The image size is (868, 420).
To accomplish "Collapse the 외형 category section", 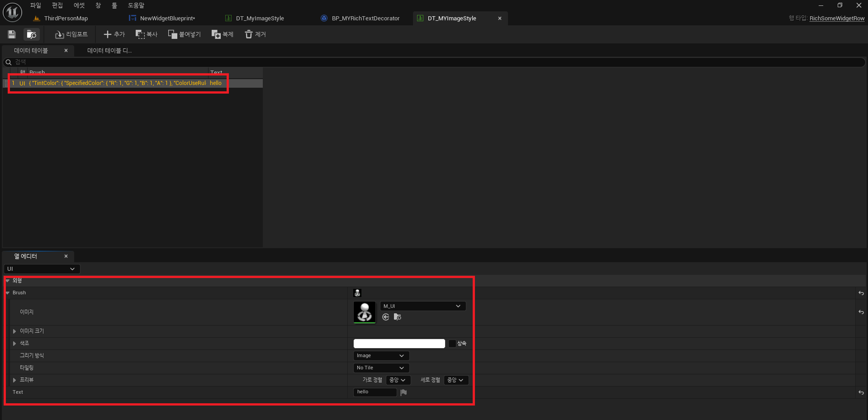I will click(8, 281).
